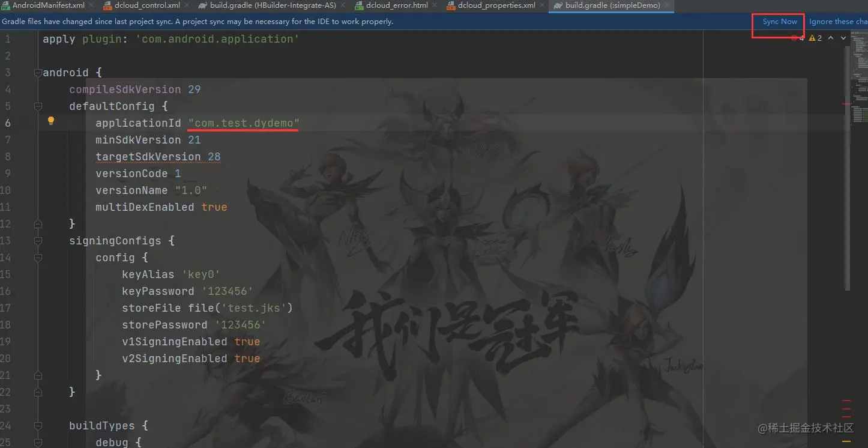Click Ignore these changes link

pos(838,22)
